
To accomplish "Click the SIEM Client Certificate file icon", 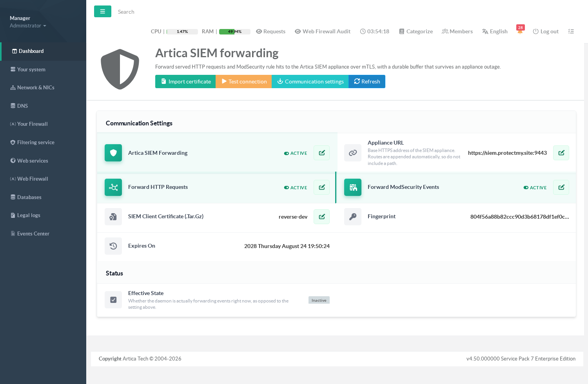I will (x=113, y=217).
